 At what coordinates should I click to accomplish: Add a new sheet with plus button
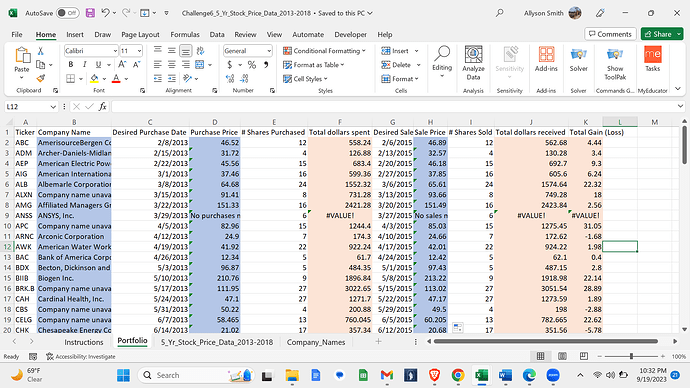[378, 341]
